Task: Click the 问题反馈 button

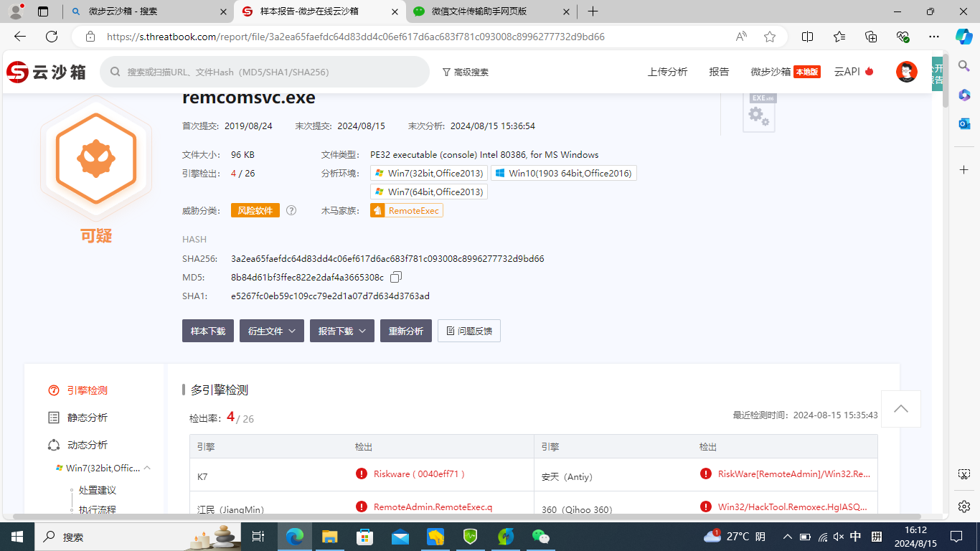Action: pos(469,331)
